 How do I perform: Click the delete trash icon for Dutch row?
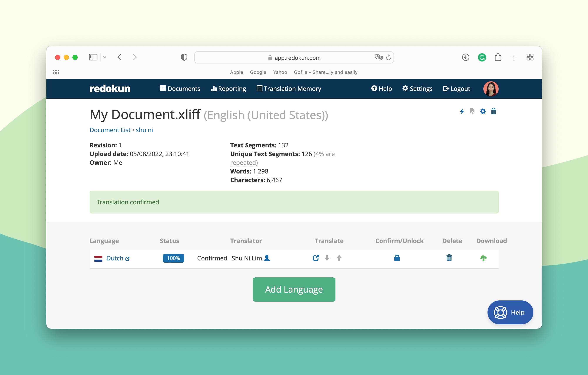(x=449, y=258)
